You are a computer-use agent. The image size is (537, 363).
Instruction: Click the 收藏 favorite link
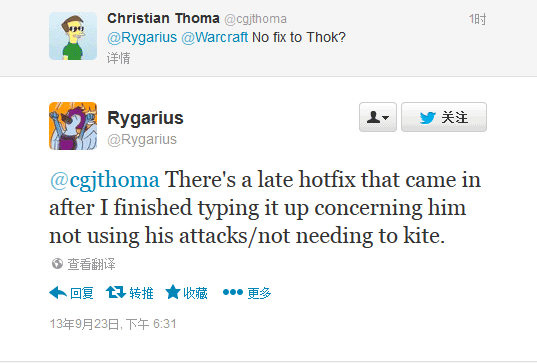point(195,293)
